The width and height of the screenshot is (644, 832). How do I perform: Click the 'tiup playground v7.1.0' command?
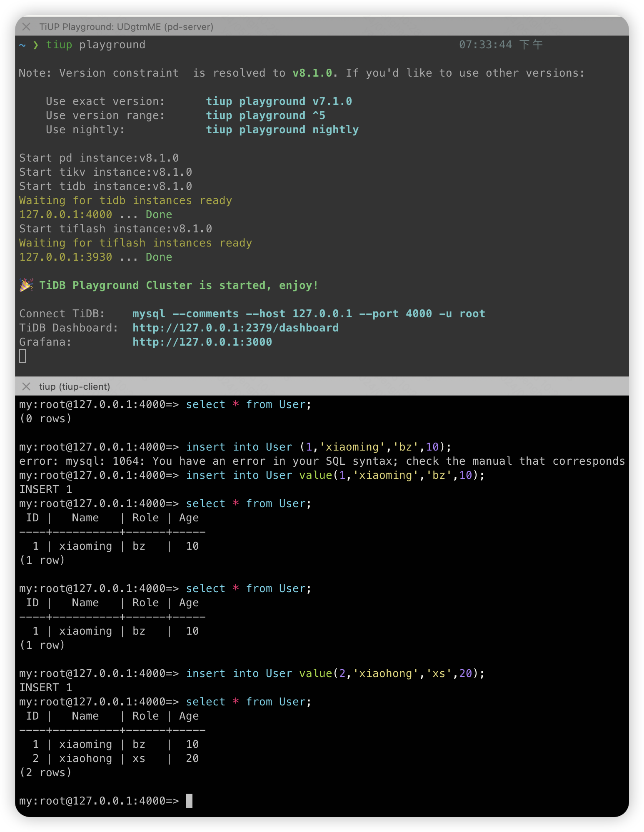279,101
